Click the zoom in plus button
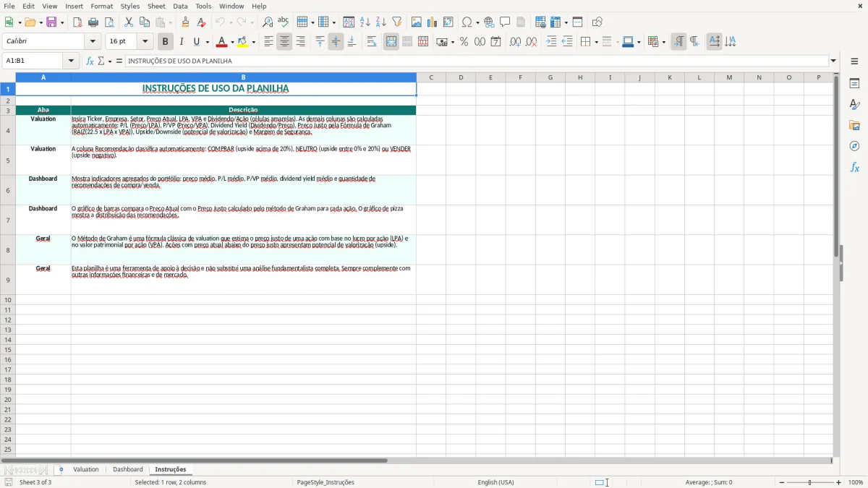The width and height of the screenshot is (868, 488). (x=839, y=482)
